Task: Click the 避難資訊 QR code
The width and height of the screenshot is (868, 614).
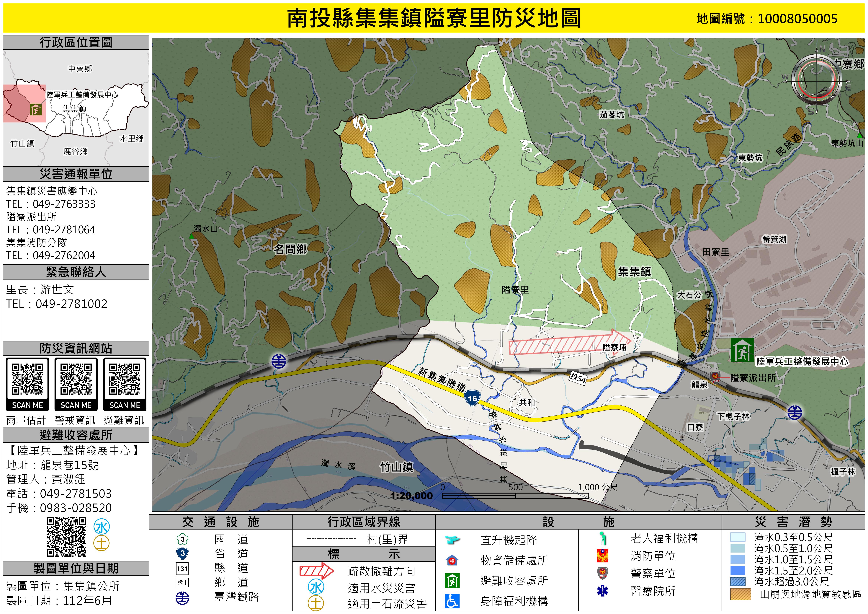Action: tap(125, 379)
